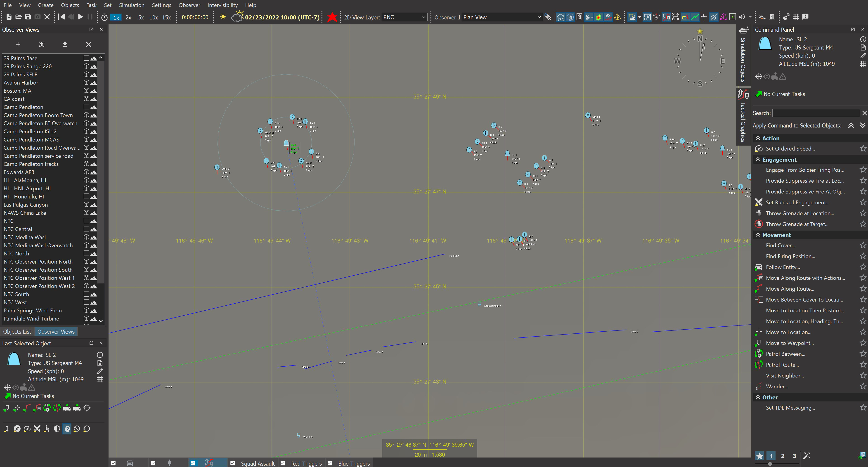The width and height of the screenshot is (868, 467).
Task: Toggle the Blue Triggers checkbox
Action: [x=330, y=463]
